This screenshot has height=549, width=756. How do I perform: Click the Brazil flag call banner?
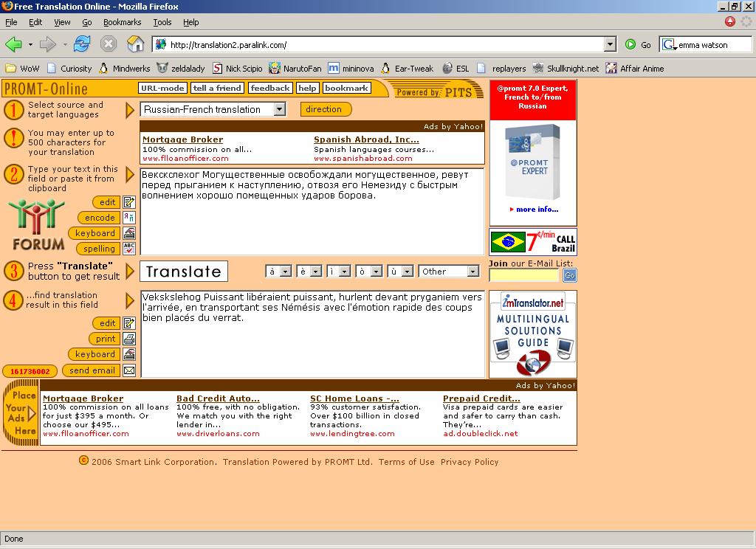[532, 242]
